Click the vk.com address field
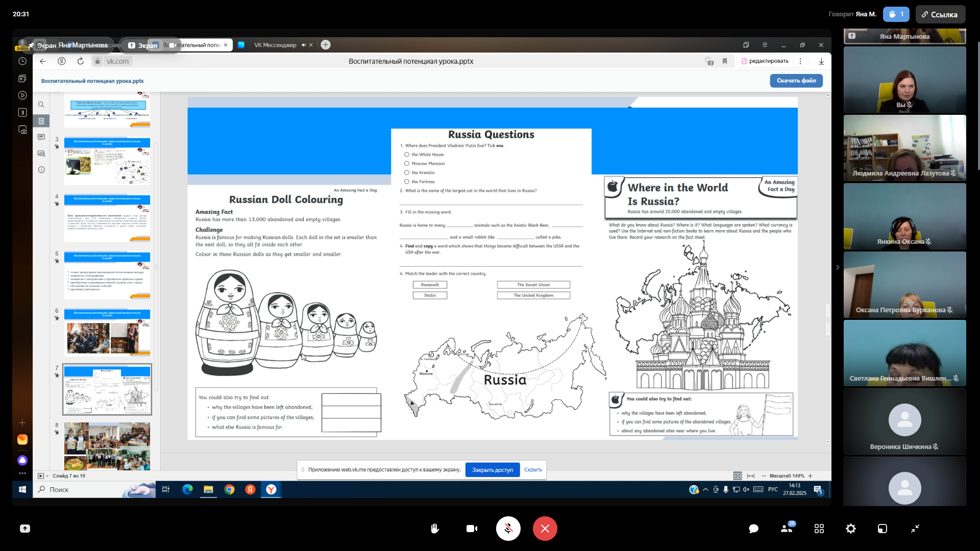Viewport: 980px width, 551px height. click(117, 61)
